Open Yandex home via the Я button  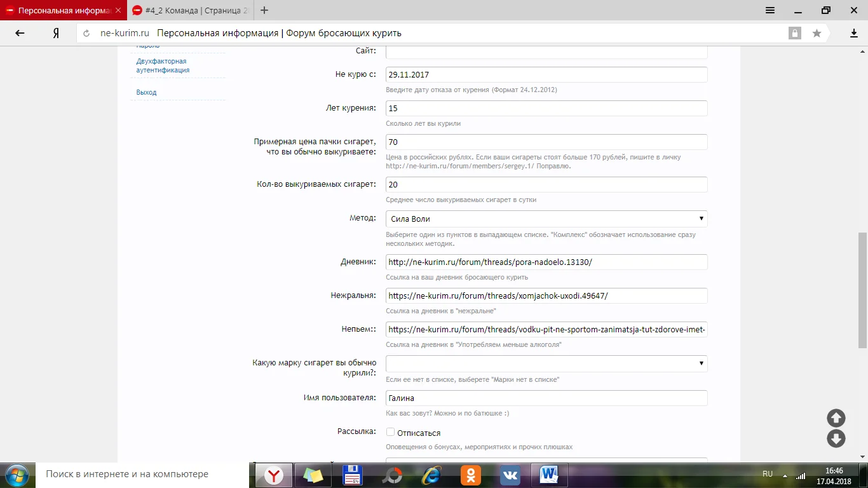pyautogui.click(x=56, y=33)
